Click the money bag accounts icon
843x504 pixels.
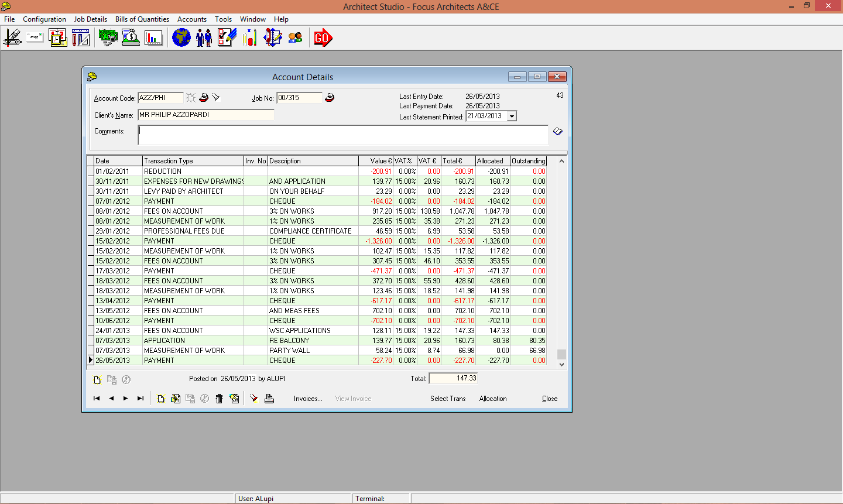131,38
